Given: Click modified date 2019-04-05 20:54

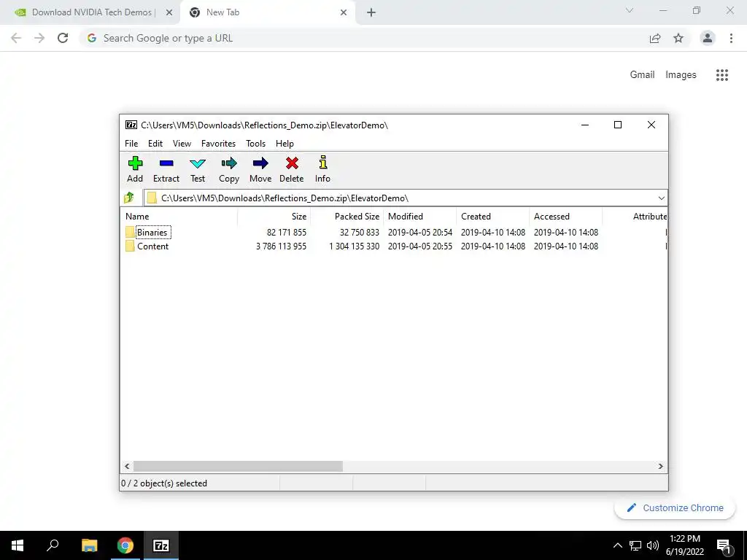Looking at the screenshot, I should [x=419, y=233].
